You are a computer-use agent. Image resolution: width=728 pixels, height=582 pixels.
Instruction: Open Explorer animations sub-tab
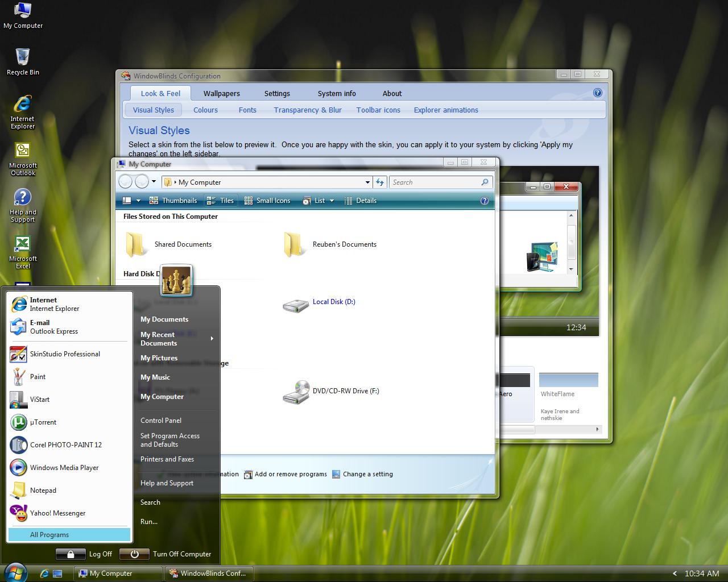pyautogui.click(x=446, y=110)
